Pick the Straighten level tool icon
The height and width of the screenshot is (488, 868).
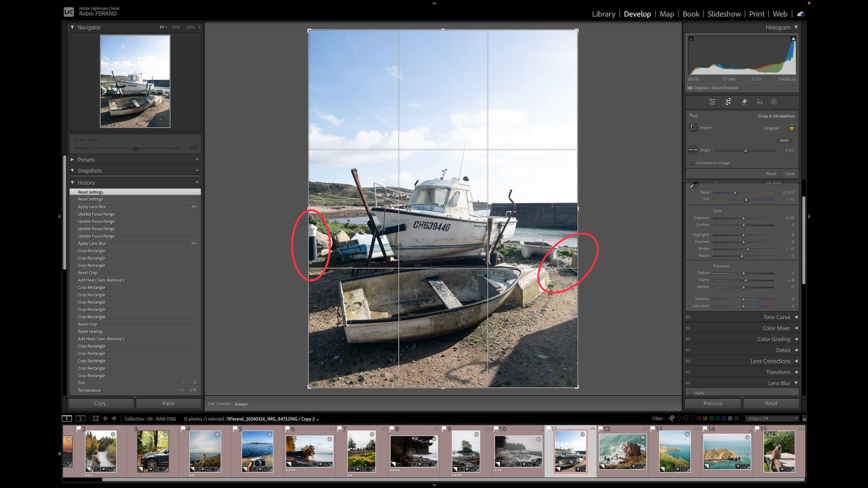693,150
